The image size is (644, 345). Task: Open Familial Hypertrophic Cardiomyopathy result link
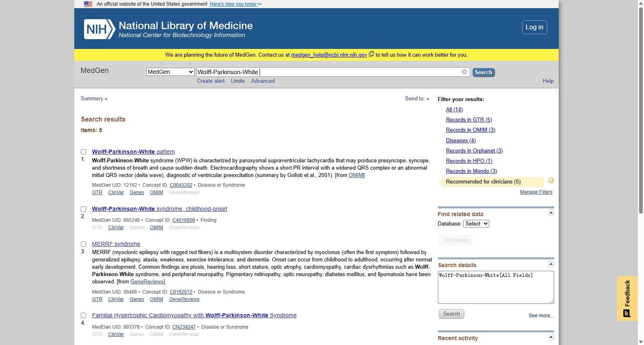click(194, 316)
